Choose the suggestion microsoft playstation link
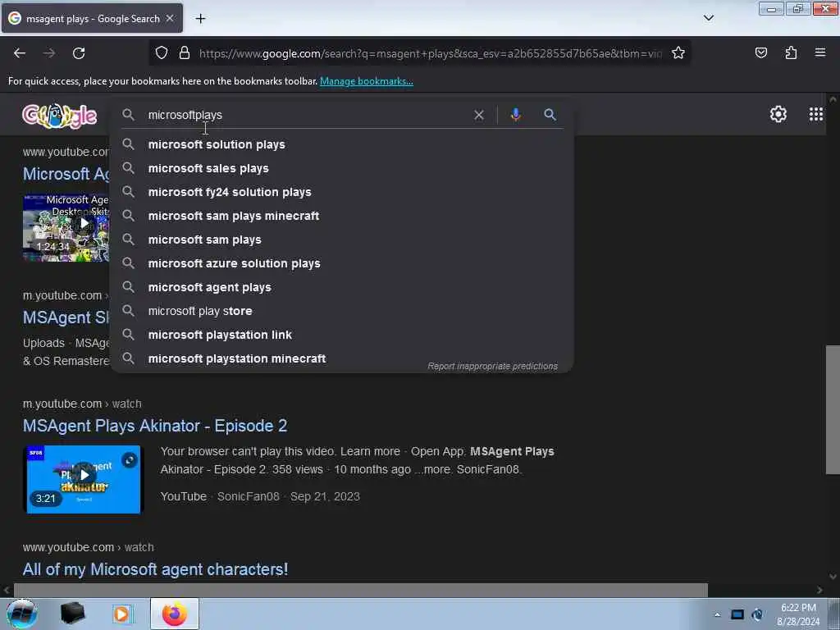 tap(342, 335)
